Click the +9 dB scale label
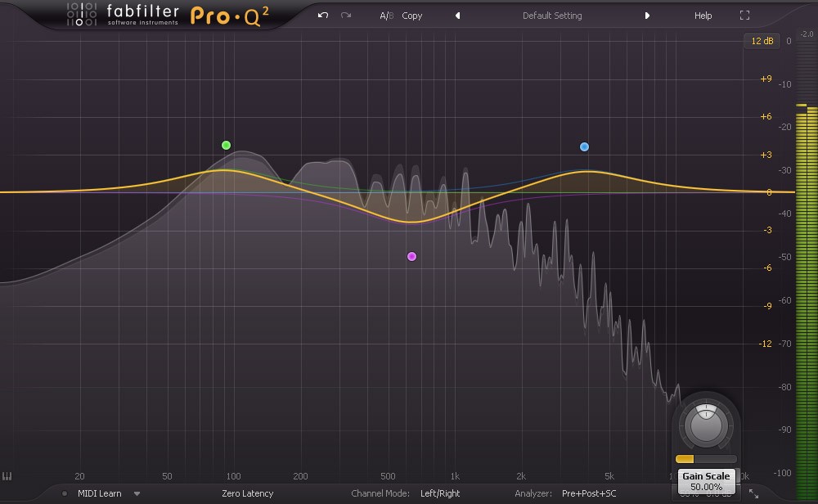818x504 pixels. [x=766, y=79]
